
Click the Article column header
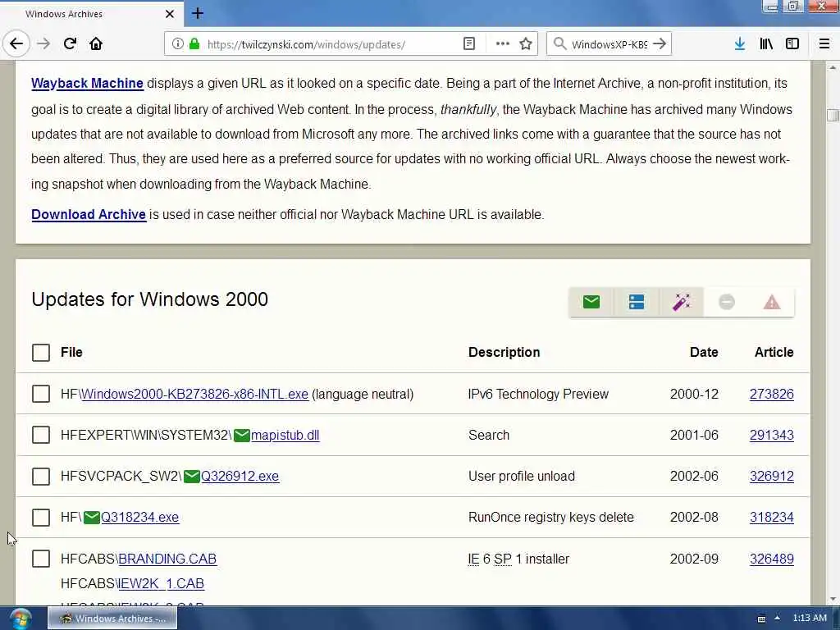click(774, 353)
